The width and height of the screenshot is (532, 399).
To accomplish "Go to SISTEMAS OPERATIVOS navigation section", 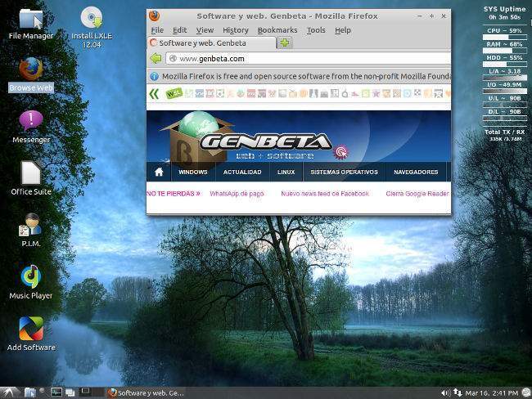I will pyautogui.click(x=344, y=173).
